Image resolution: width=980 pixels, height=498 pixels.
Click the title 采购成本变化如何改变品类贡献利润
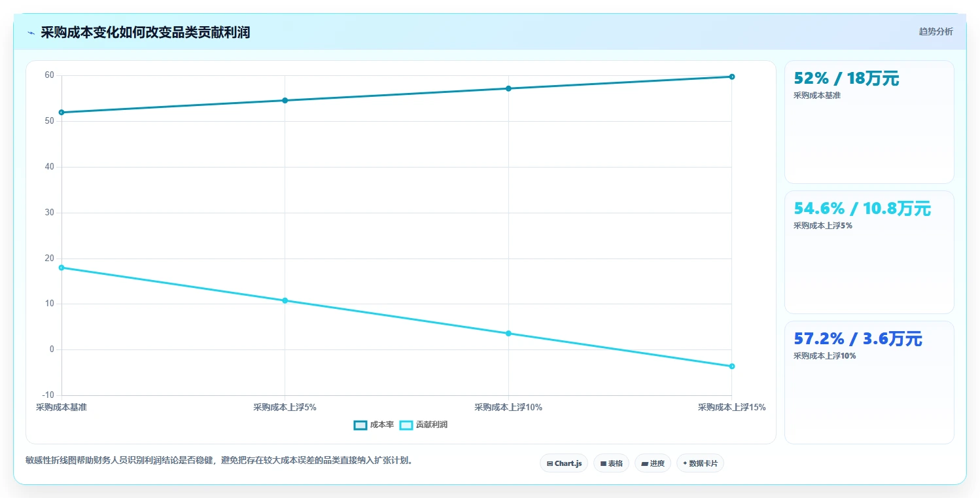[145, 32]
